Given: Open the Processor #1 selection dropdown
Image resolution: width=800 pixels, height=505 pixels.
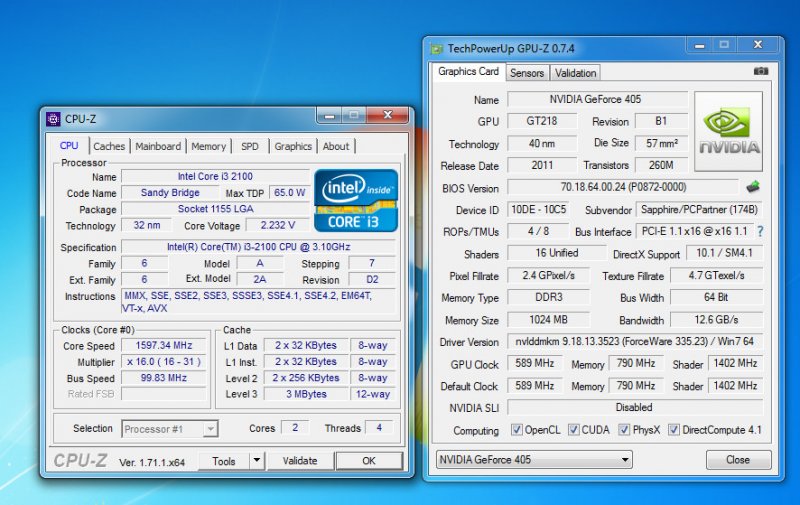Looking at the screenshot, I should pos(170,429).
